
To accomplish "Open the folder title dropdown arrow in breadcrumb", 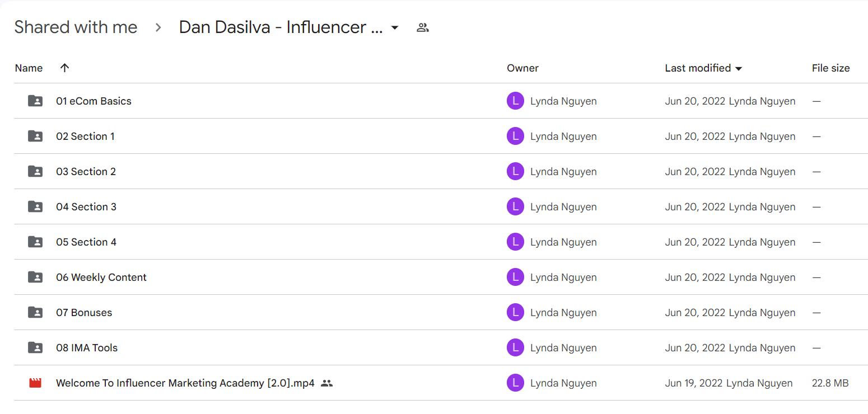I will click(x=395, y=27).
